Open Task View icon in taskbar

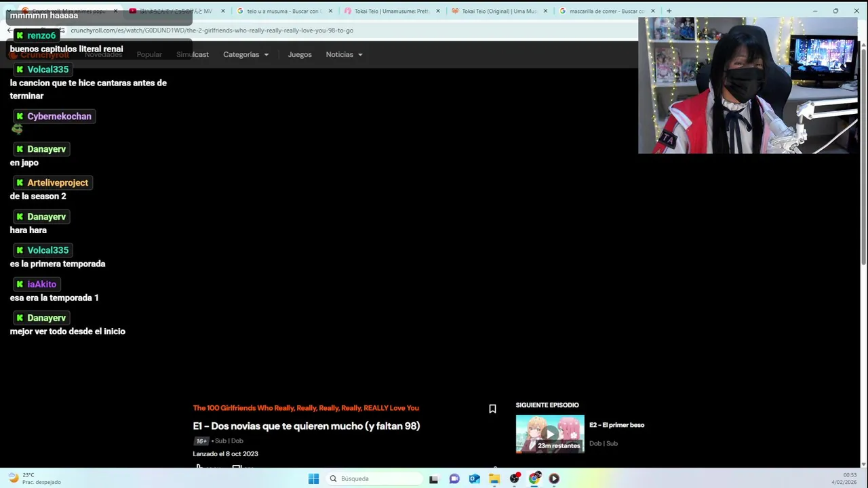(x=434, y=479)
